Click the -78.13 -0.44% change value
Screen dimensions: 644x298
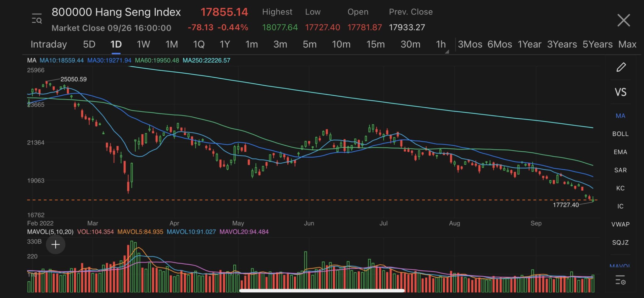coord(218,27)
